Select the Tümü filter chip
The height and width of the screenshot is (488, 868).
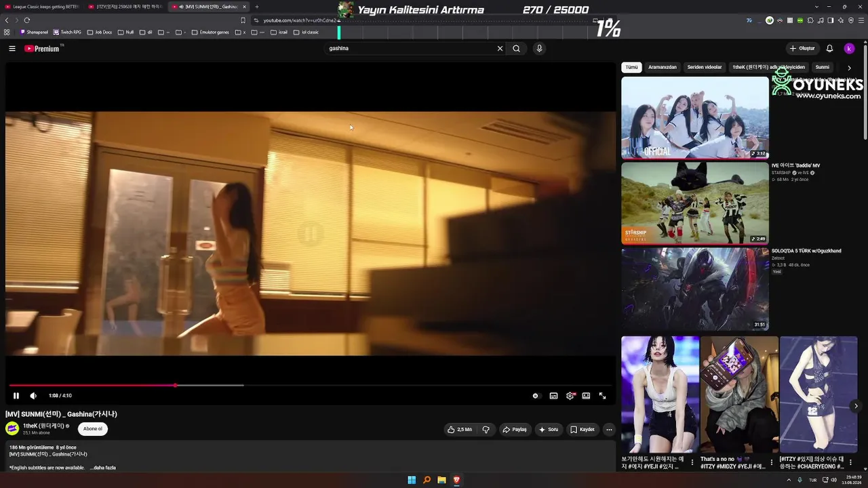pyautogui.click(x=631, y=67)
